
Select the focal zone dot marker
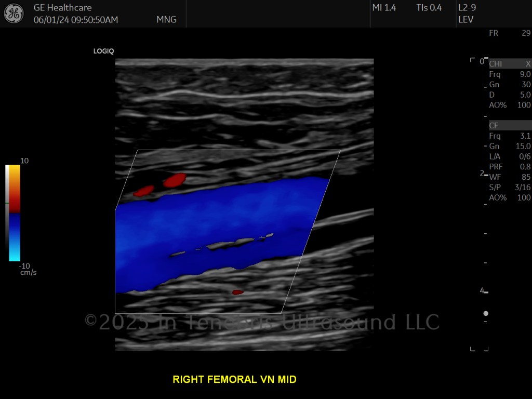tap(486, 313)
